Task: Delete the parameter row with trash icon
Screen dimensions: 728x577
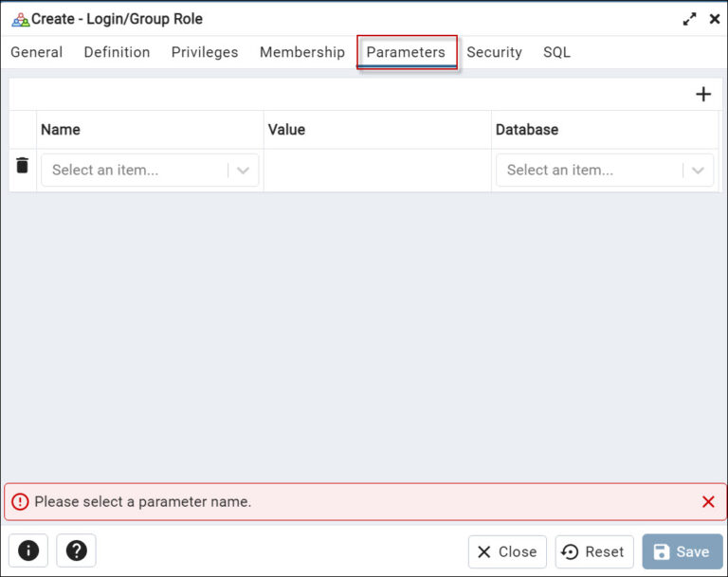Action: coord(22,165)
